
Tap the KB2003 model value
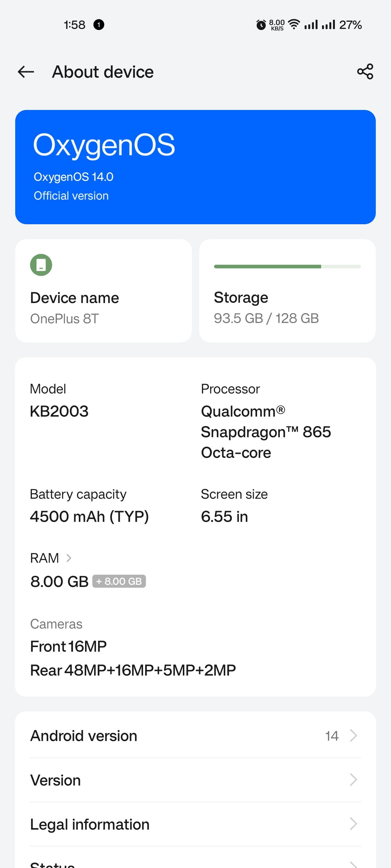[x=59, y=411]
